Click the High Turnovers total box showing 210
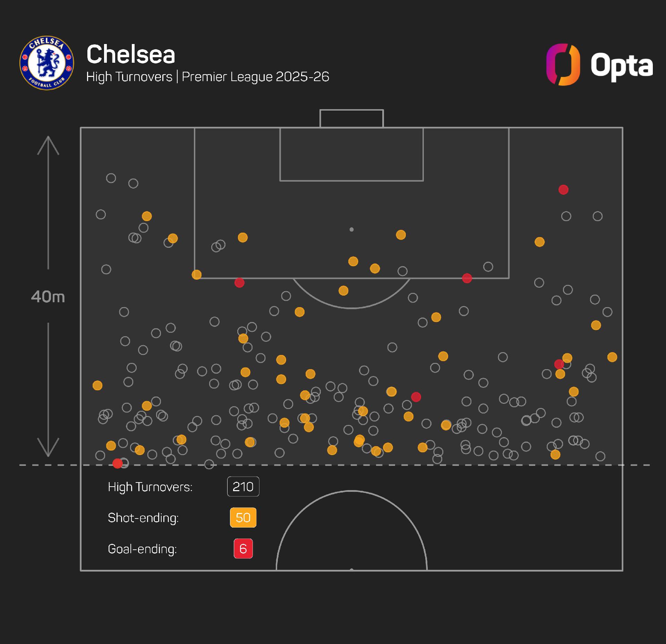666x644 pixels. pyautogui.click(x=243, y=487)
